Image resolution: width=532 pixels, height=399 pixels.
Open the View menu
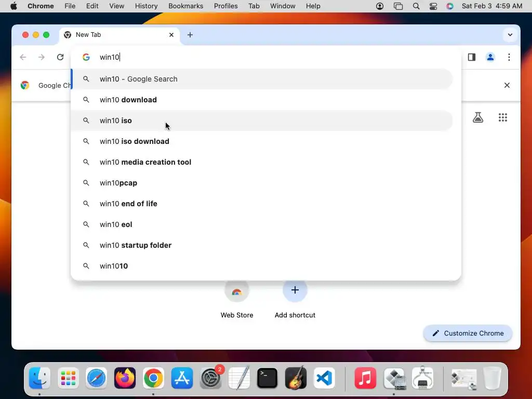coord(117,6)
